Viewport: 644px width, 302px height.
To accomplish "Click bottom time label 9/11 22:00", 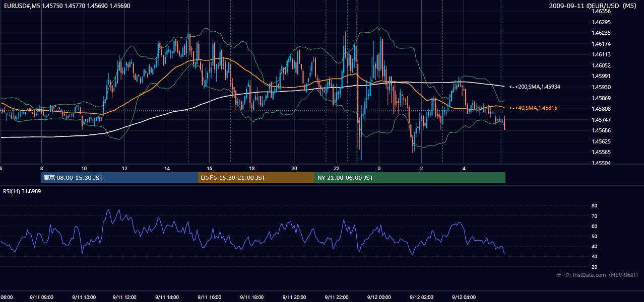I will pos(337,297).
